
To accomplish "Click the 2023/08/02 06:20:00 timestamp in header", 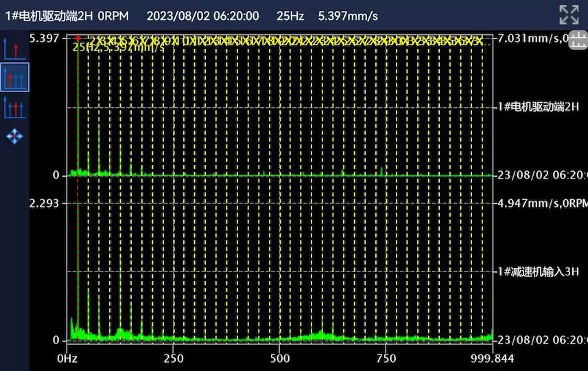I will [x=203, y=15].
